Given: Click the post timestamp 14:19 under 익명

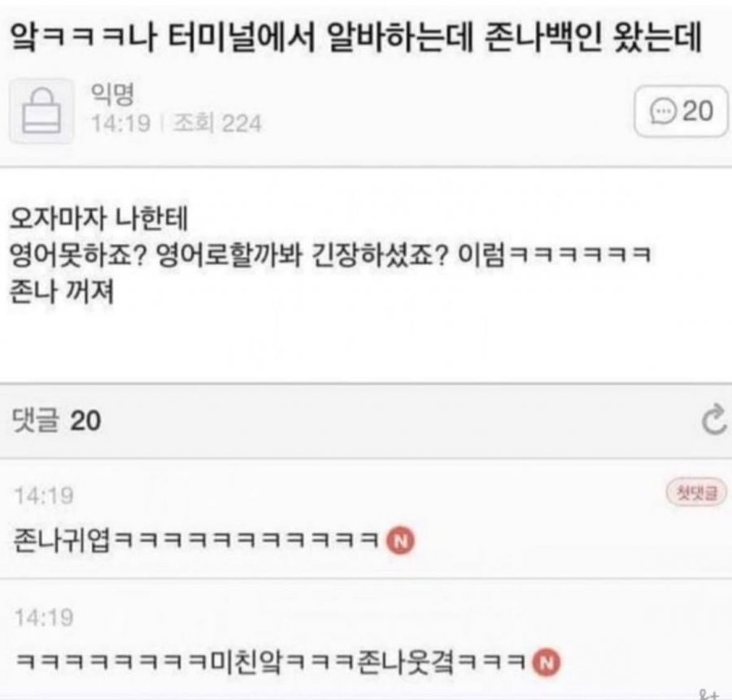Looking at the screenshot, I should point(121,124).
